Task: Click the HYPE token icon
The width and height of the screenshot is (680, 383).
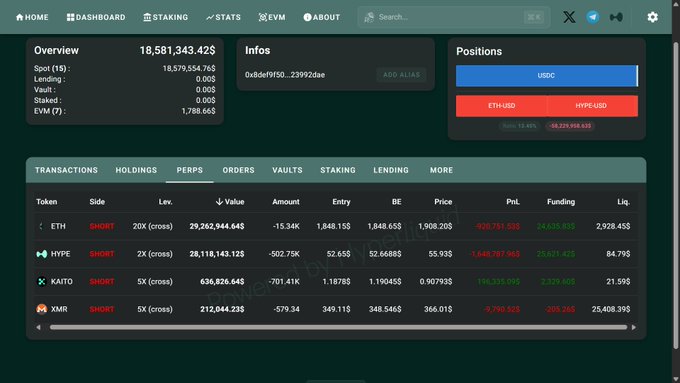Action: coord(42,254)
